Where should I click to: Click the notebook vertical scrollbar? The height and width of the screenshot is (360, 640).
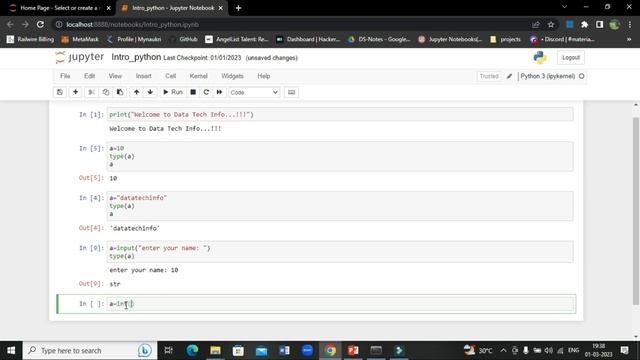pyautogui.click(x=636, y=210)
